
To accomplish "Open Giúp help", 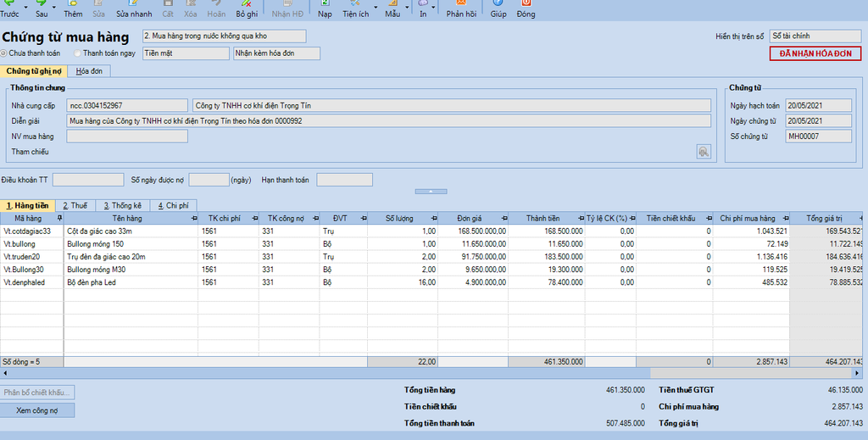I will click(498, 8).
